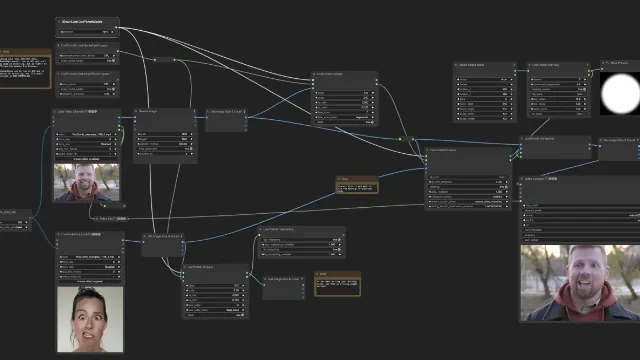Image resolution: width=640 pixels, height=360 pixels.
Task: Click the Note node beside Cropper's Get Image Size
Action: pyautogui.click(x=338, y=284)
